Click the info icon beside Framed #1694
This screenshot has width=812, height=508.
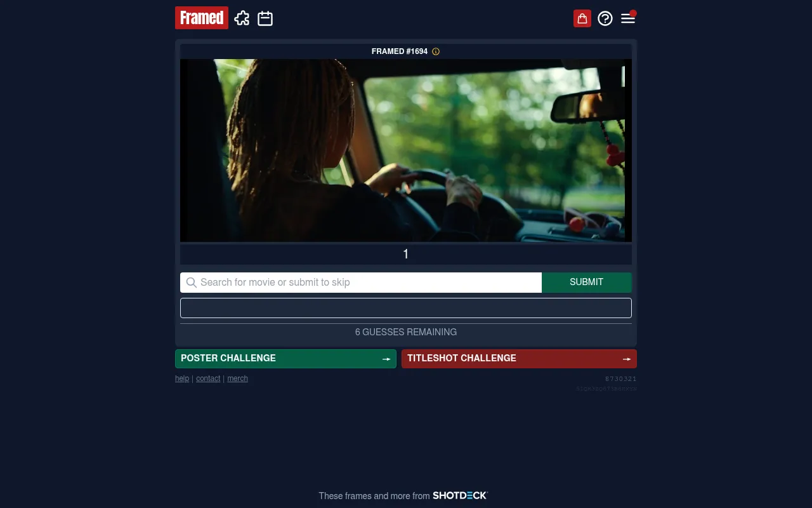[x=436, y=51]
